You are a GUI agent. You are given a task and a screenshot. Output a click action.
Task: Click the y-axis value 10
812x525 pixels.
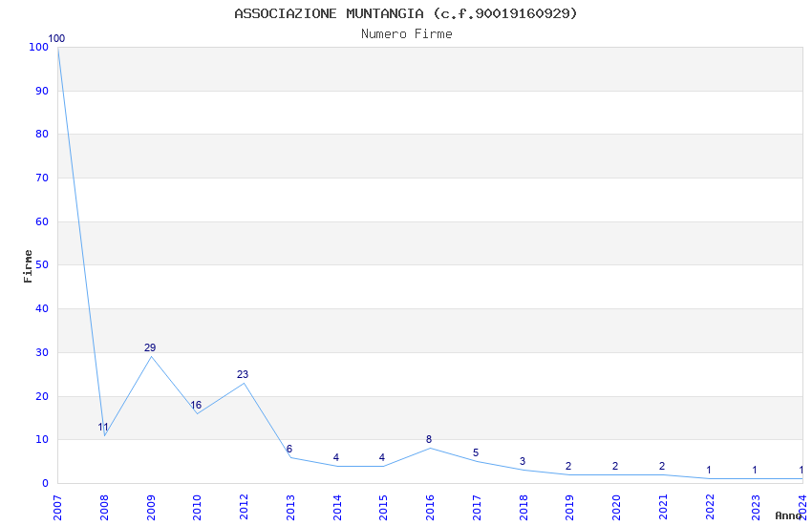(x=41, y=440)
